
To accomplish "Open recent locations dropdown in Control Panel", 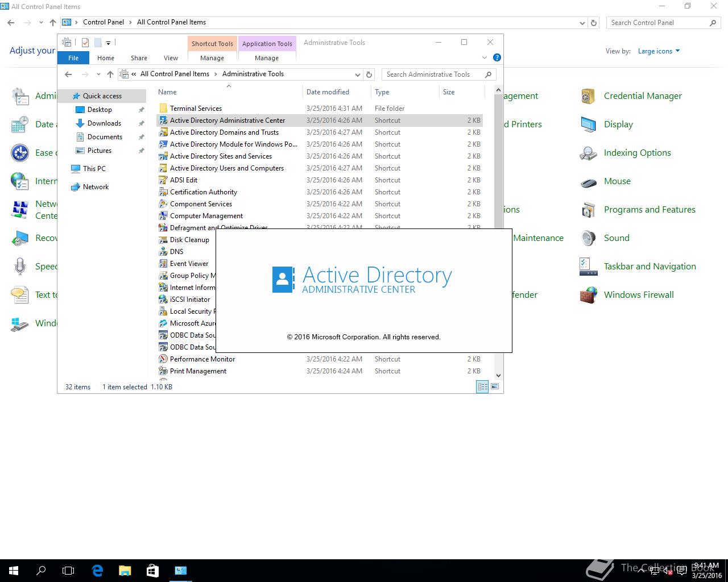I will [x=41, y=23].
